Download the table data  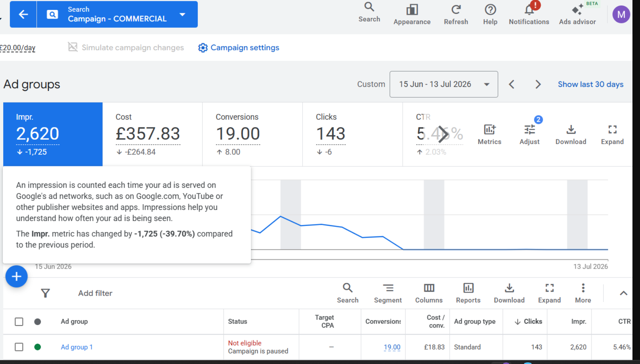pyautogui.click(x=509, y=293)
